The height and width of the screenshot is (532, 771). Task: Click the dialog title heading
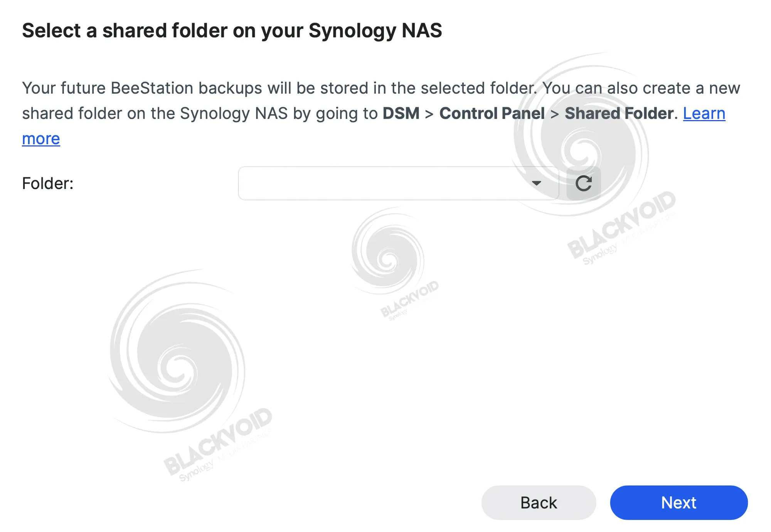click(232, 30)
